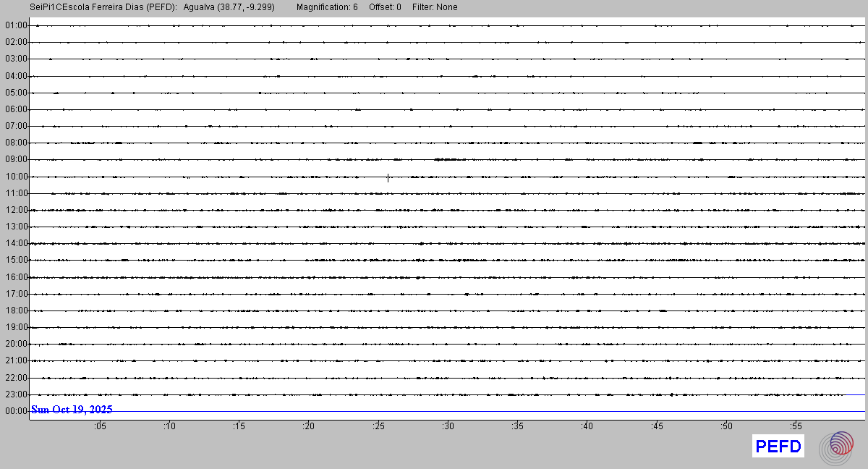Click the :55 minute axis marker

coord(796,426)
